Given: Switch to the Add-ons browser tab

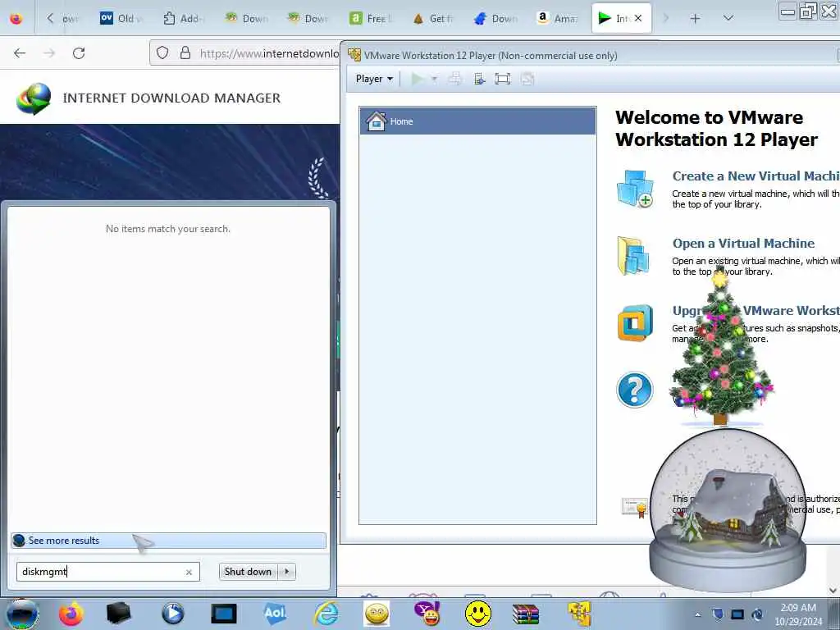Looking at the screenshot, I should point(184,18).
